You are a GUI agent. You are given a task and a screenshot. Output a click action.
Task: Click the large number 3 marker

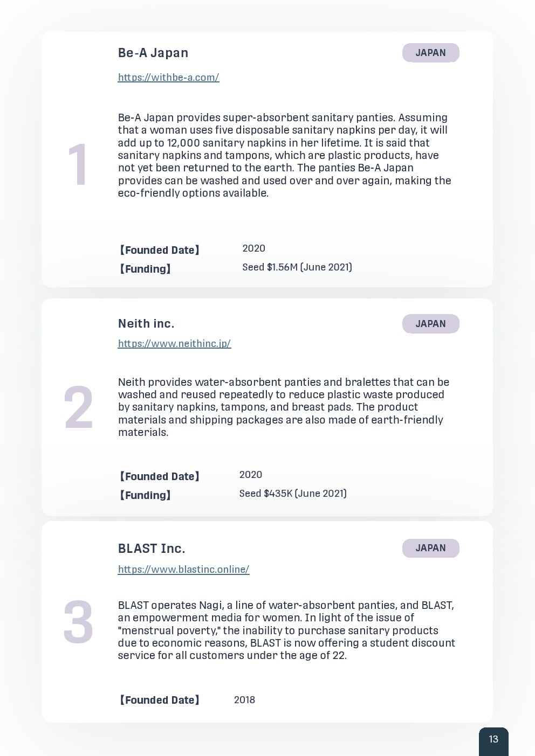78,622
